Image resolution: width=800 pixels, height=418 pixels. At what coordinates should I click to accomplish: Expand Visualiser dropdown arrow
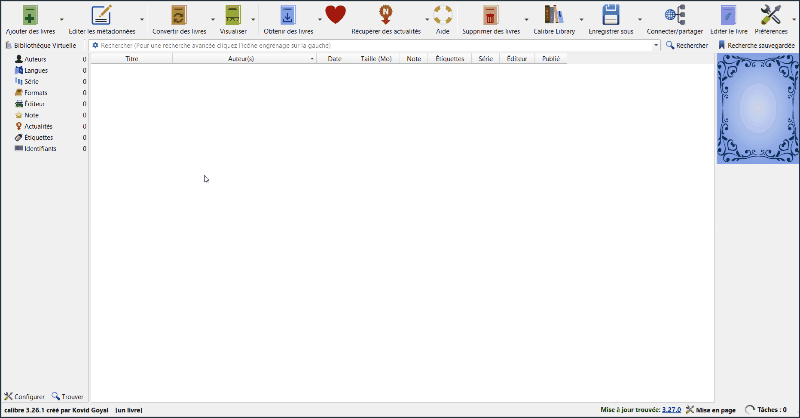click(x=253, y=19)
